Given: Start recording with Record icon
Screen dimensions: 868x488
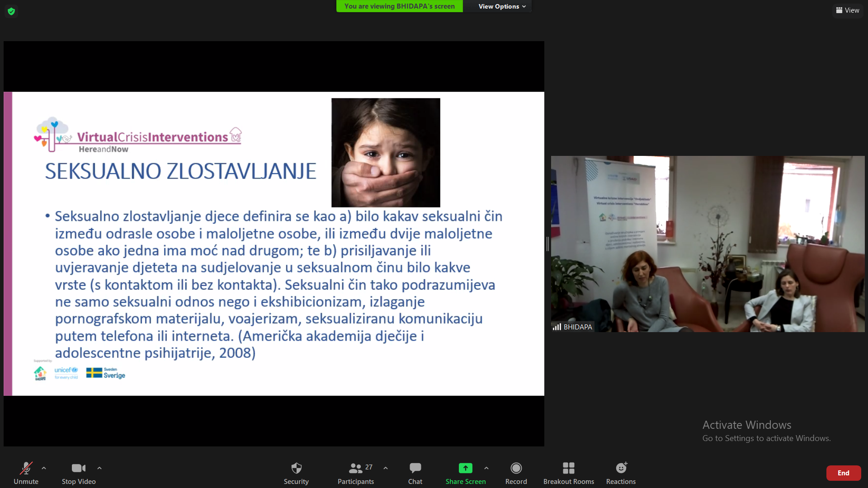Looking at the screenshot, I should 516,468.
